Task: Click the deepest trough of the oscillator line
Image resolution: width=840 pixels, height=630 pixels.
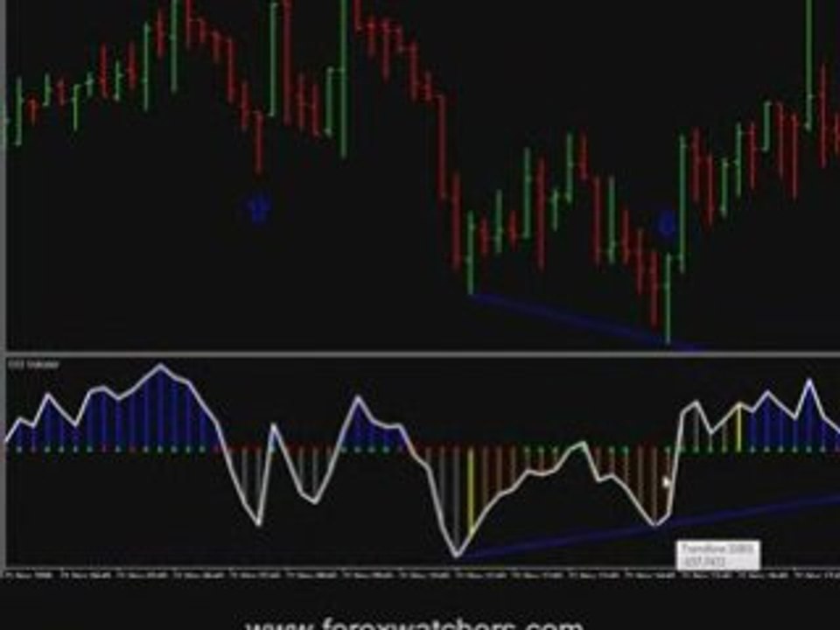Action: point(457,555)
